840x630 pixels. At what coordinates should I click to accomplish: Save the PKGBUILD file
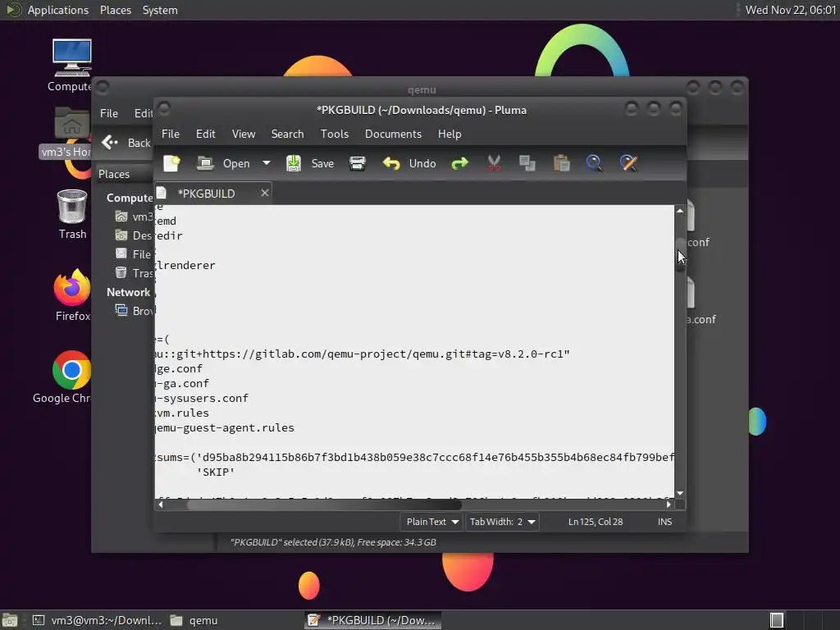coord(309,163)
